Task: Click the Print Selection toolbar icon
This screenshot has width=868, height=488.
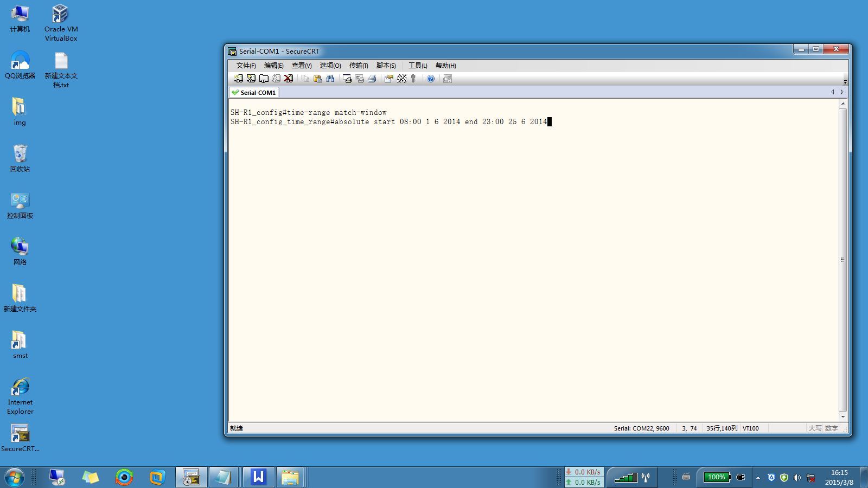Action: [x=360, y=79]
